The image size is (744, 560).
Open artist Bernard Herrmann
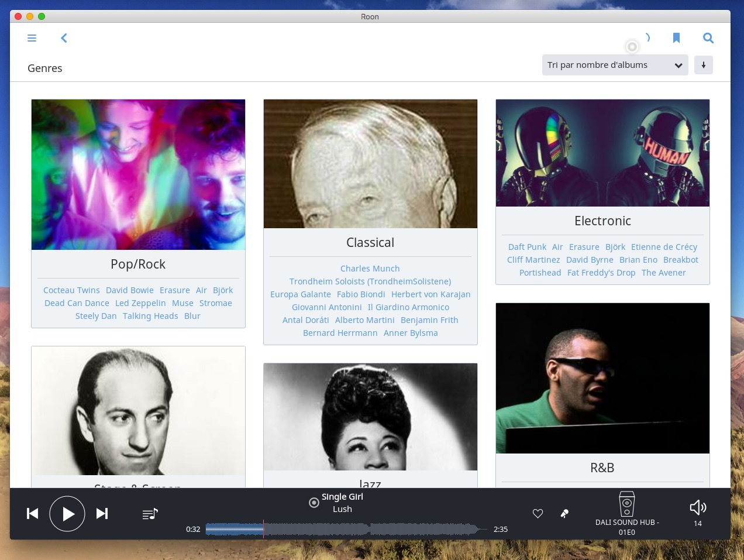[340, 333]
